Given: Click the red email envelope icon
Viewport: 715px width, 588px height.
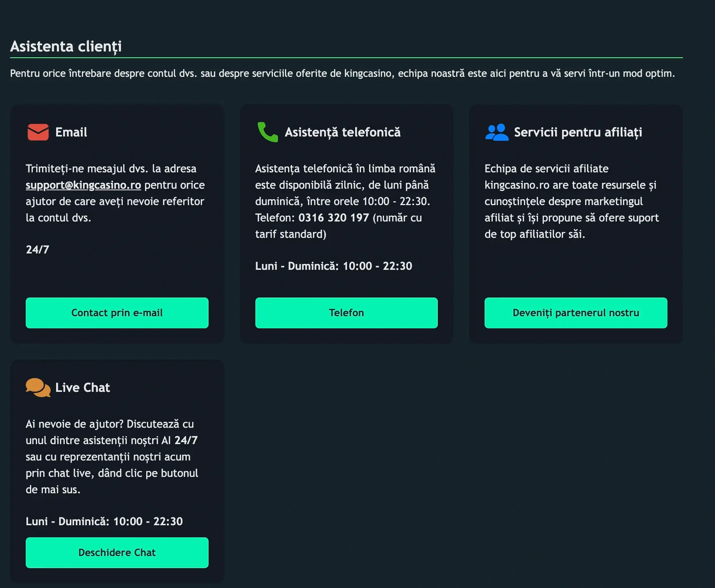Looking at the screenshot, I should tap(38, 132).
